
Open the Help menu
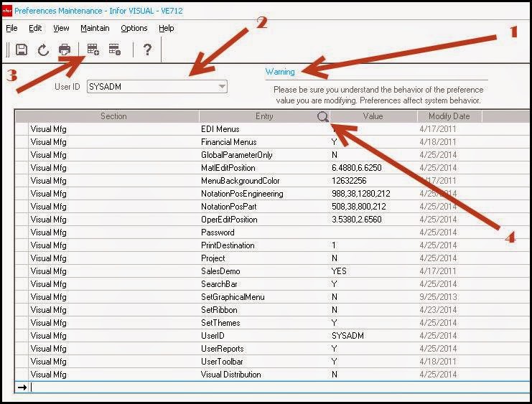[x=167, y=28]
